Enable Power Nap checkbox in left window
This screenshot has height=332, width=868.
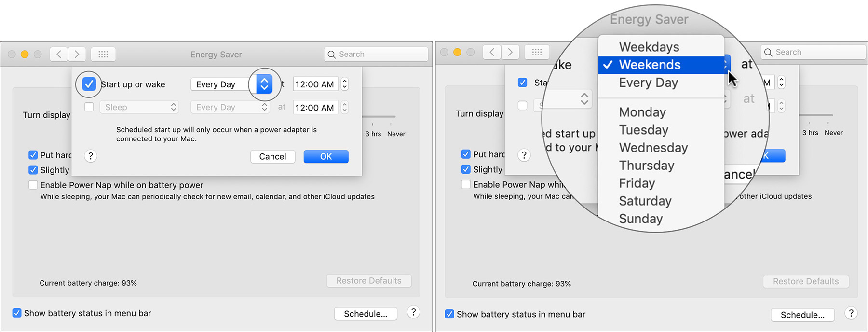[x=33, y=185]
